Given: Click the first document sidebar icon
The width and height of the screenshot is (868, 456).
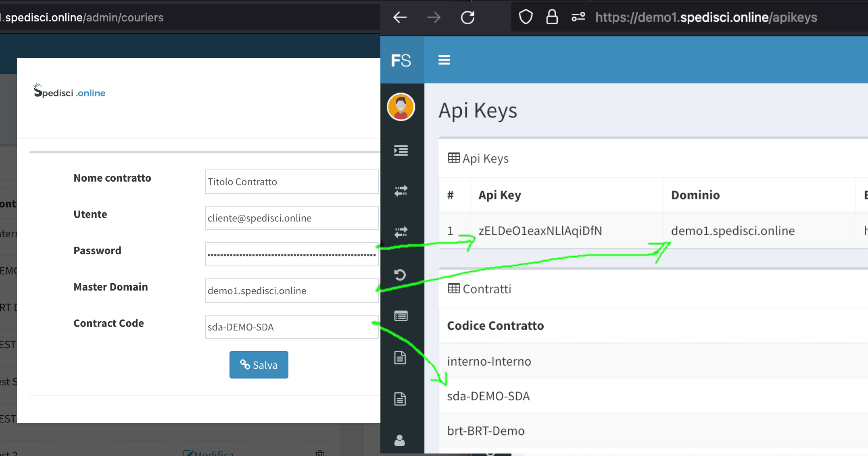Looking at the screenshot, I should tap(400, 358).
